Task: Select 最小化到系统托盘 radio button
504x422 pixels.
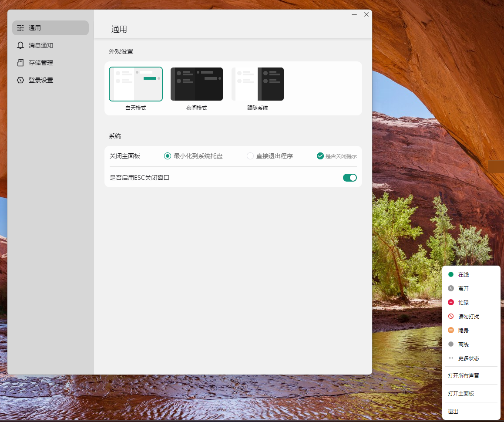Action: click(168, 156)
